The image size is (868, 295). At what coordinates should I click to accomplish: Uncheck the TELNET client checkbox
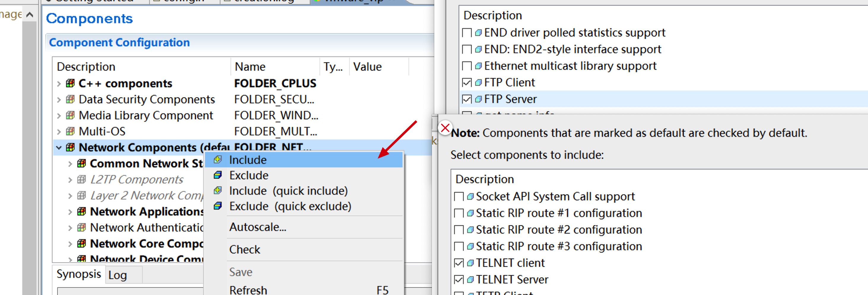pyautogui.click(x=459, y=263)
